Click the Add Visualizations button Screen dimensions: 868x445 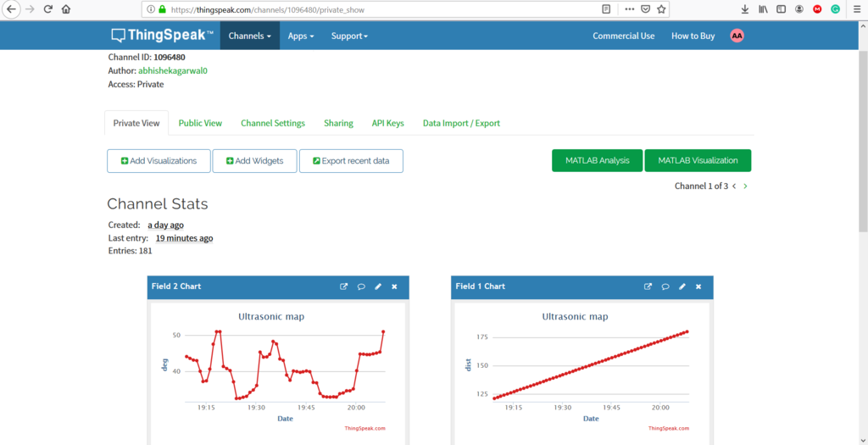tap(159, 160)
